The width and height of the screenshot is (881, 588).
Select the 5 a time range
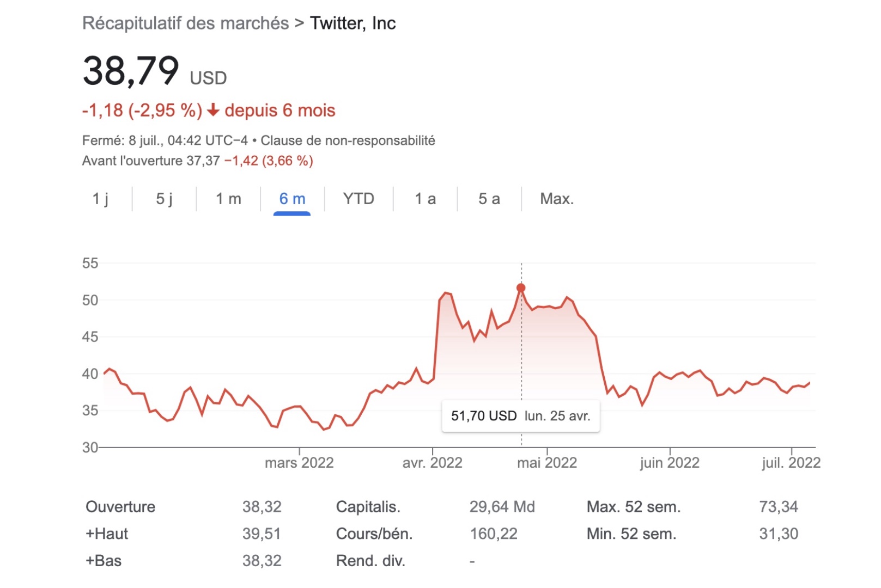489,199
